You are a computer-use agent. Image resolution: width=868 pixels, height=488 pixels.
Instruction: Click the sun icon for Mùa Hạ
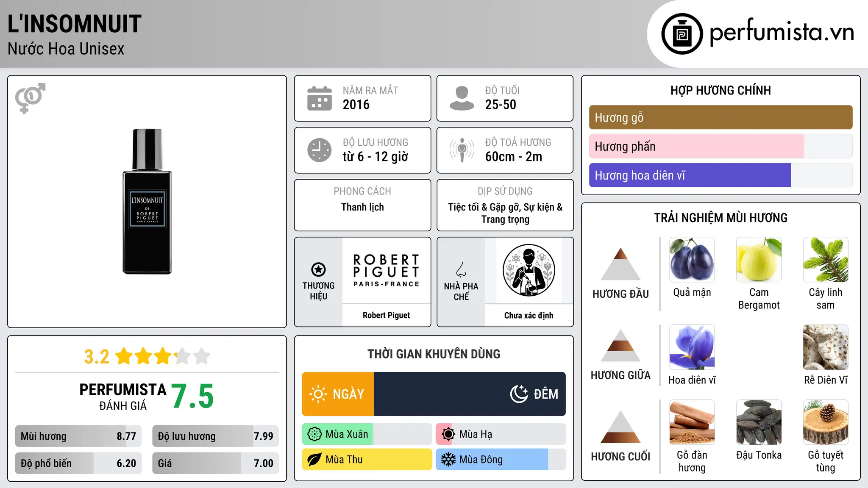click(448, 434)
